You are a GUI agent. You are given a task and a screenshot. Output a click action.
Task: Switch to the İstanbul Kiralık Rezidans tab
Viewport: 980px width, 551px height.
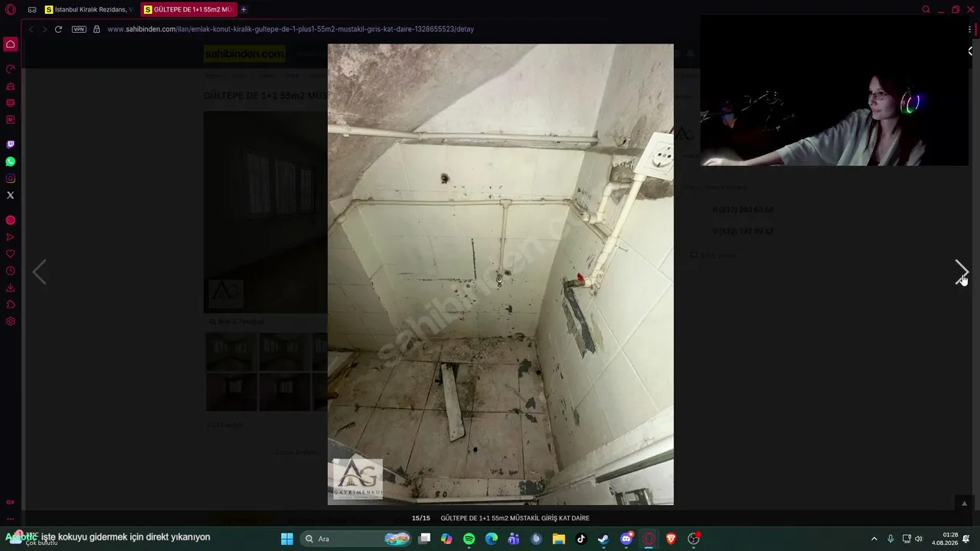pos(89,10)
